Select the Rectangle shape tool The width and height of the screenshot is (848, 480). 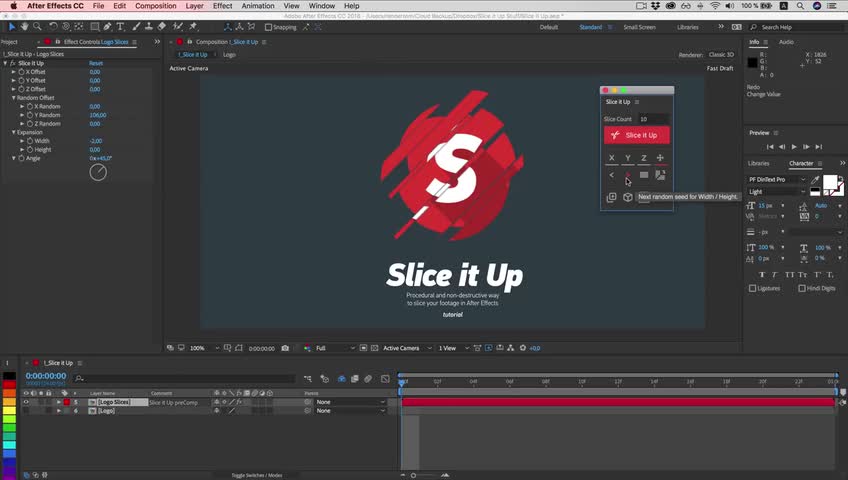[x=95, y=26]
